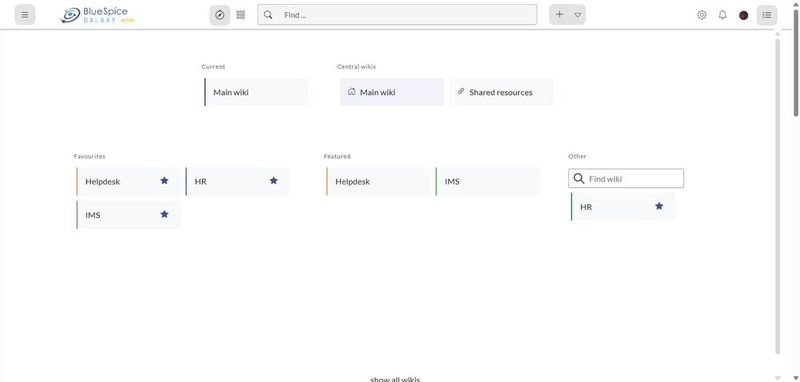Open the current Main wiki card
800x382 pixels.
pyautogui.click(x=256, y=92)
